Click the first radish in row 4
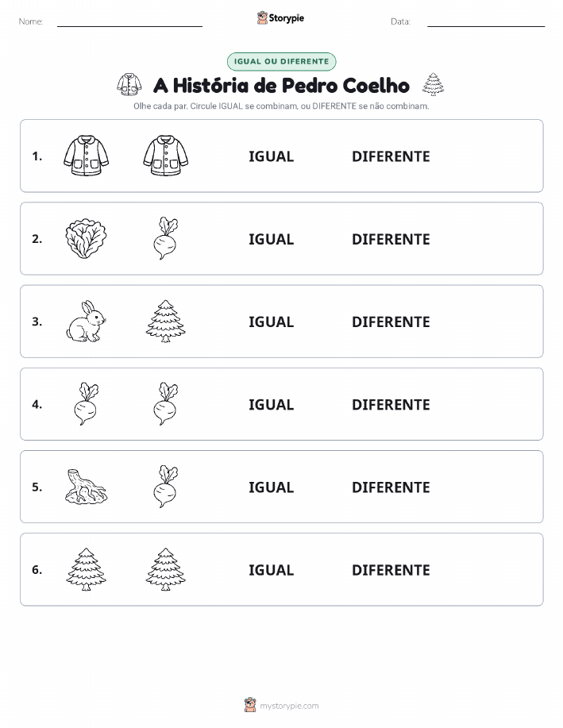 pyautogui.click(x=86, y=404)
